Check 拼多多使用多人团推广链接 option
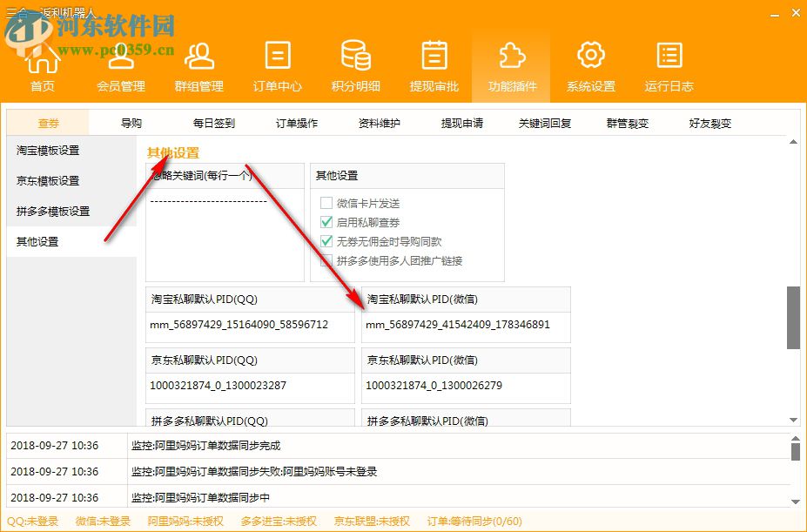This screenshot has width=807, height=532. (328, 260)
